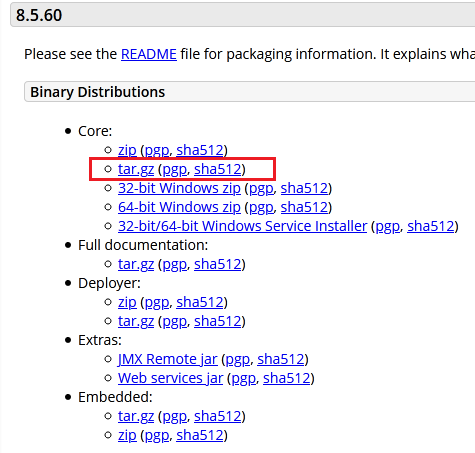Image resolution: width=475 pixels, height=453 pixels.
Task: Download the Deployer tar.gz
Action: click(x=136, y=321)
